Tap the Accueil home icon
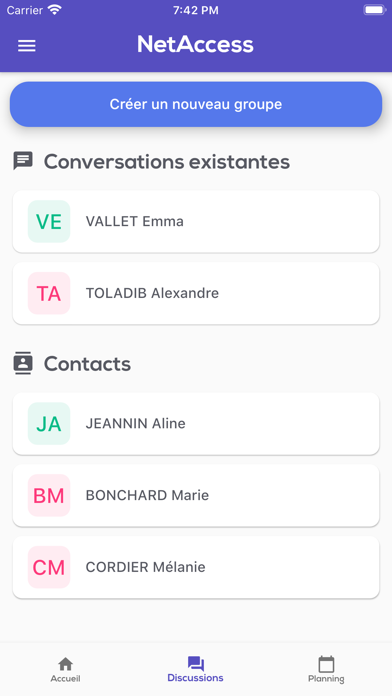The image size is (392, 696). (65, 664)
